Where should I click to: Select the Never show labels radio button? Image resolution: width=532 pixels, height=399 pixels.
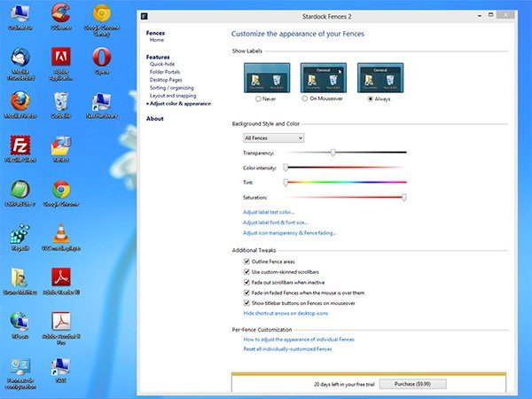pos(258,98)
